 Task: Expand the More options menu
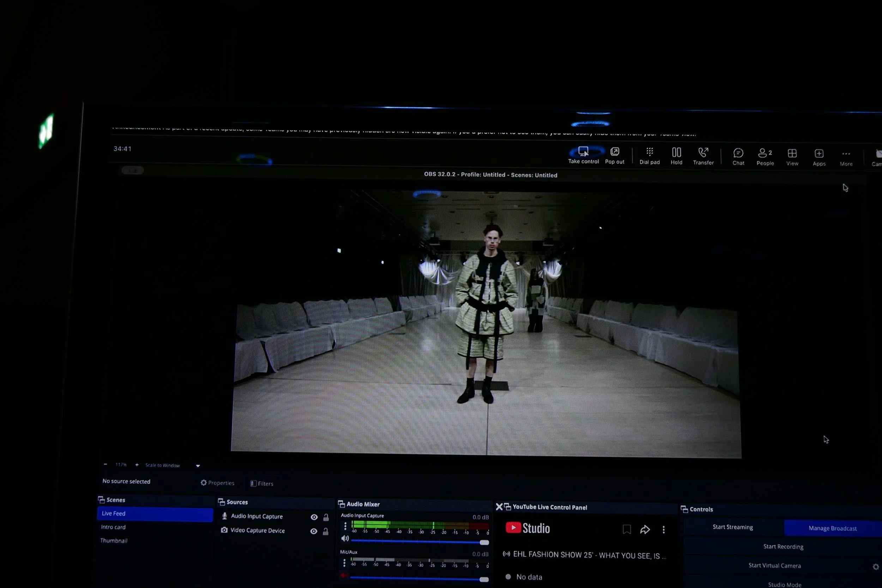tap(846, 154)
